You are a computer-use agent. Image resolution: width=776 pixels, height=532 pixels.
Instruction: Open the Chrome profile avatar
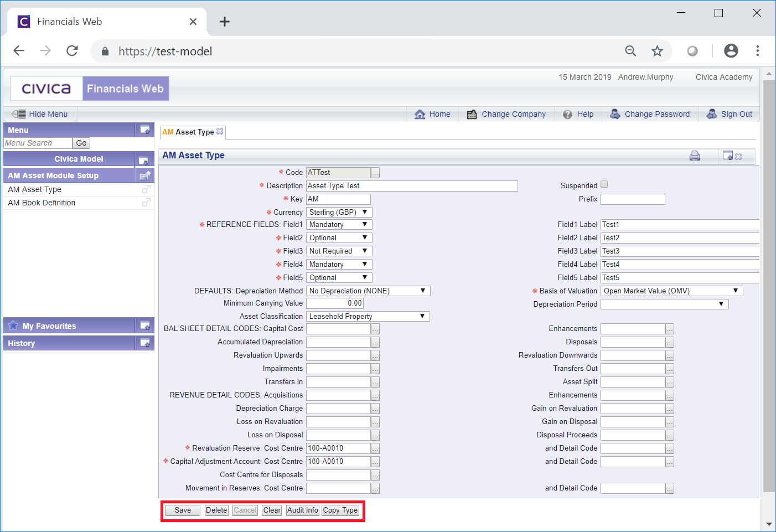point(731,51)
